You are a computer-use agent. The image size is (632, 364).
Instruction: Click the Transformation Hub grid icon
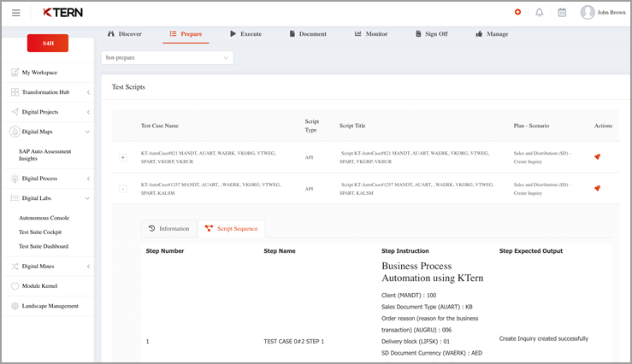point(15,92)
